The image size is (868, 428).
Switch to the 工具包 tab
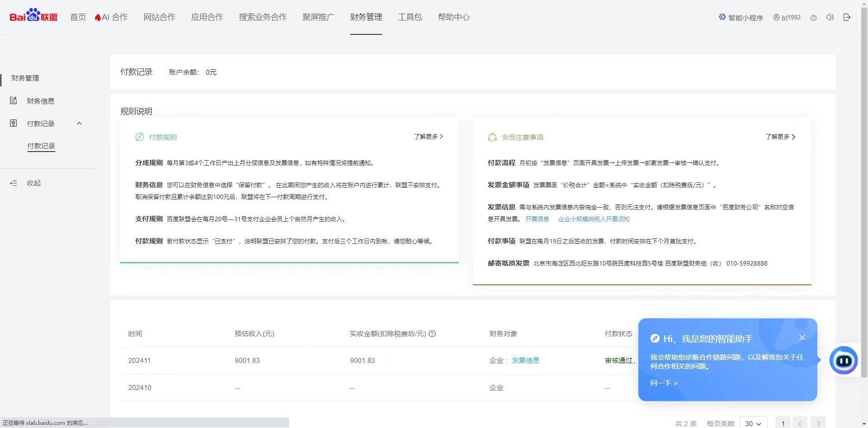coord(410,17)
